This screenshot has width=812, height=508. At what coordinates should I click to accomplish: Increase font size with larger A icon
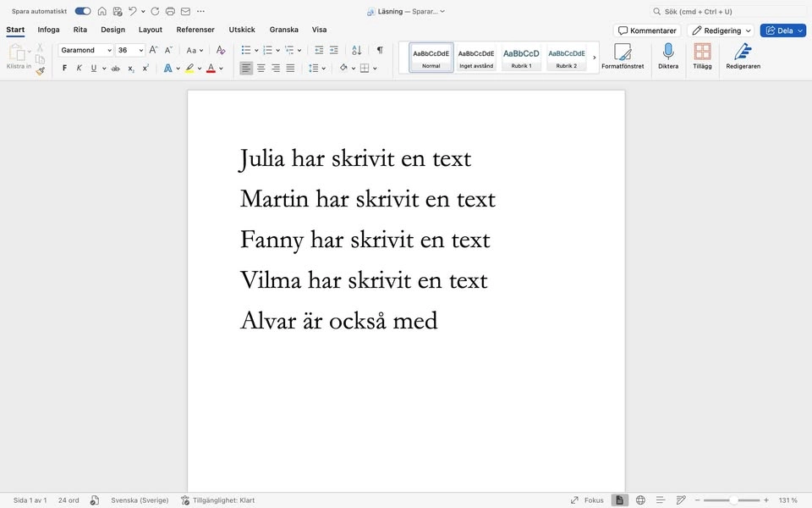coord(153,50)
